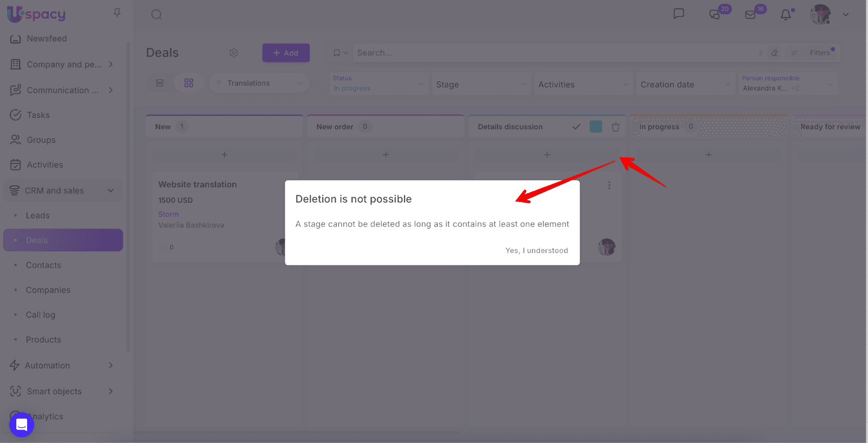Screen dimensions: 868x443
Task: Collapse the CRM and sales section
Action: [63, 191]
